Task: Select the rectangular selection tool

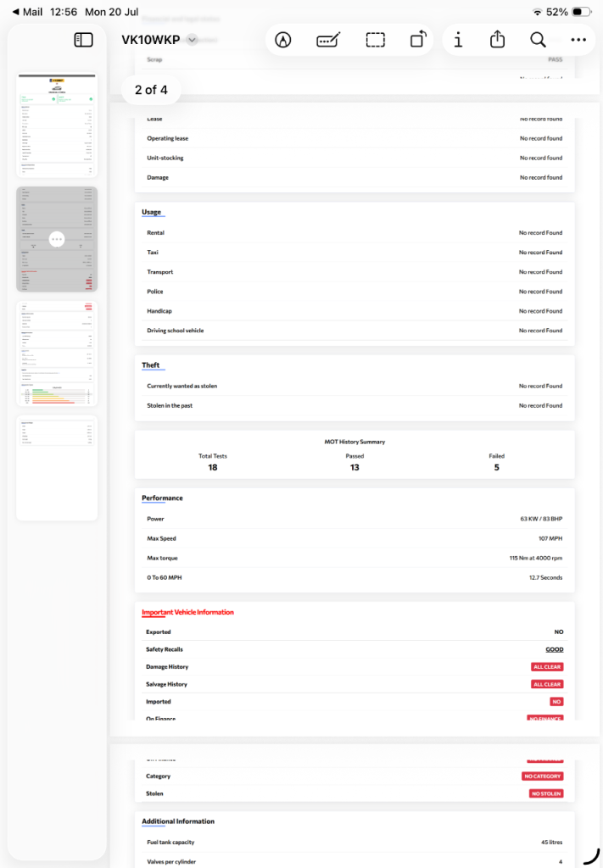Action: 376,40
